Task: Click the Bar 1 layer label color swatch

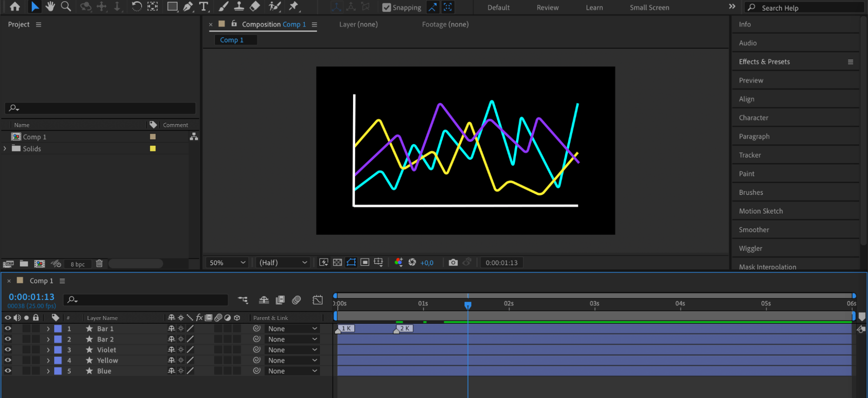Action: [58, 329]
